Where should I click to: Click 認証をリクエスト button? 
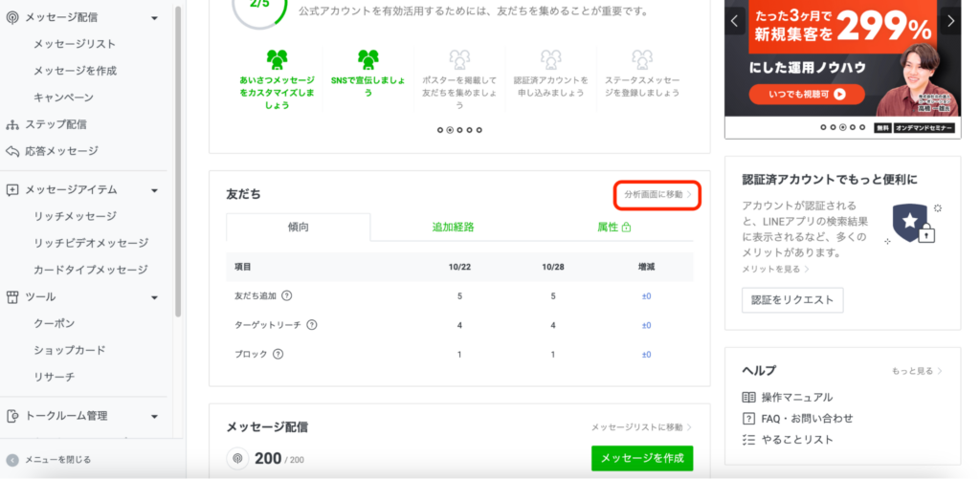(792, 300)
